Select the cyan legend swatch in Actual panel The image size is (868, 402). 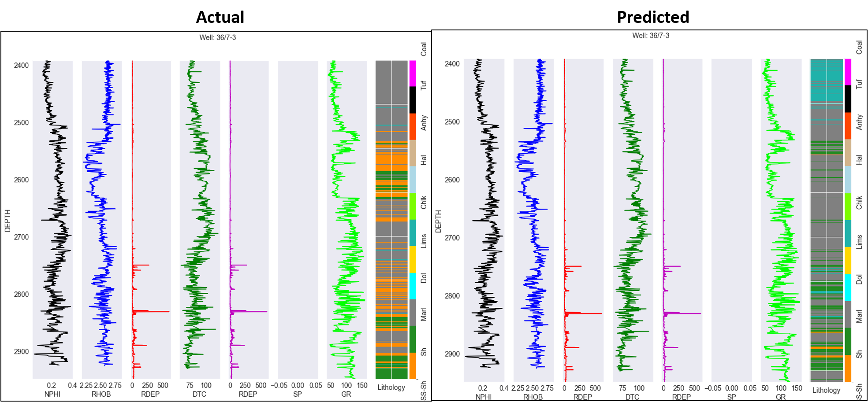413,286
